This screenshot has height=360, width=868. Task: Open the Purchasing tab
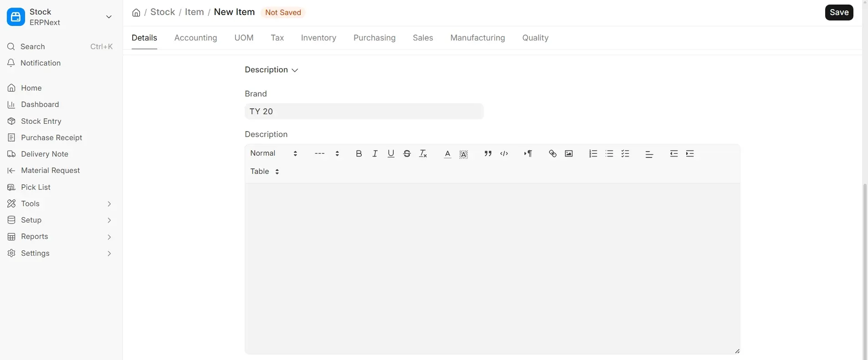pyautogui.click(x=375, y=38)
